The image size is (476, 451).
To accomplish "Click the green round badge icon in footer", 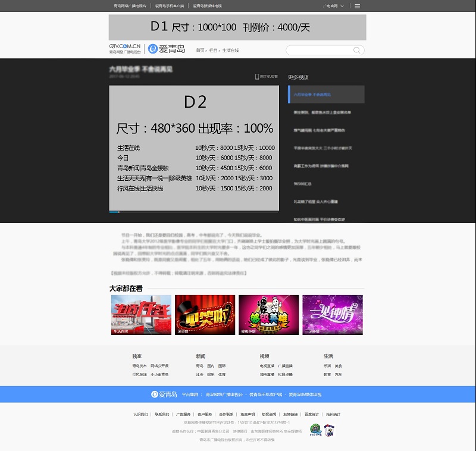I will click(315, 430).
